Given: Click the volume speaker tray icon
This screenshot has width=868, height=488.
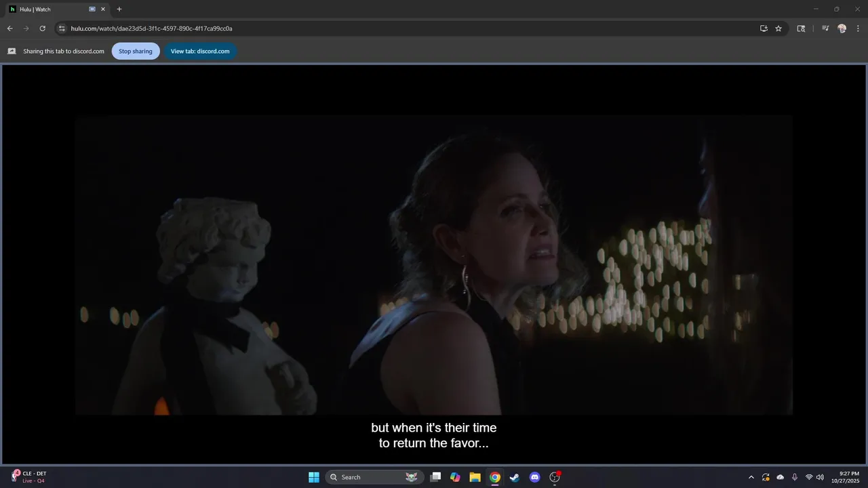Looking at the screenshot, I should coord(820,477).
